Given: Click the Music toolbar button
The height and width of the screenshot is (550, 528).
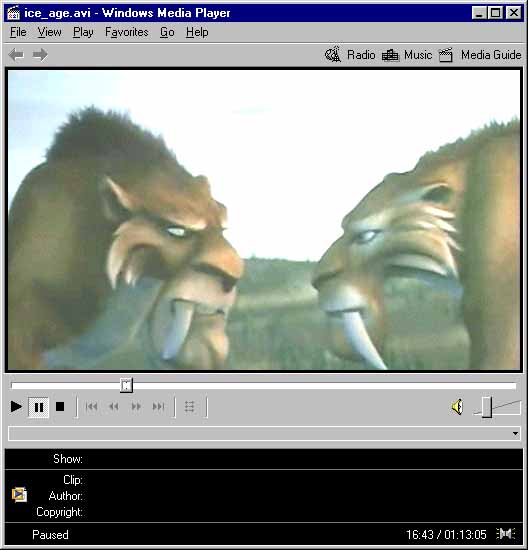Looking at the screenshot, I should [x=407, y=55].
